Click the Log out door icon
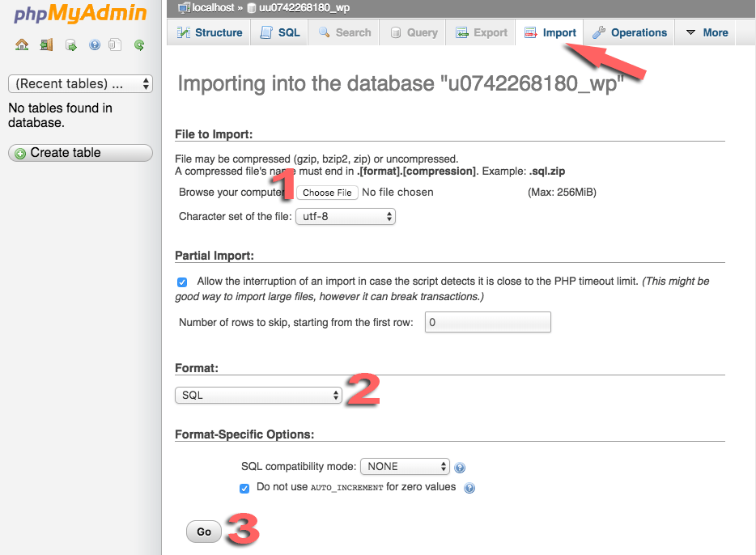Image resolution: width=756 pixels, height=555 pixels. point(46,45)
